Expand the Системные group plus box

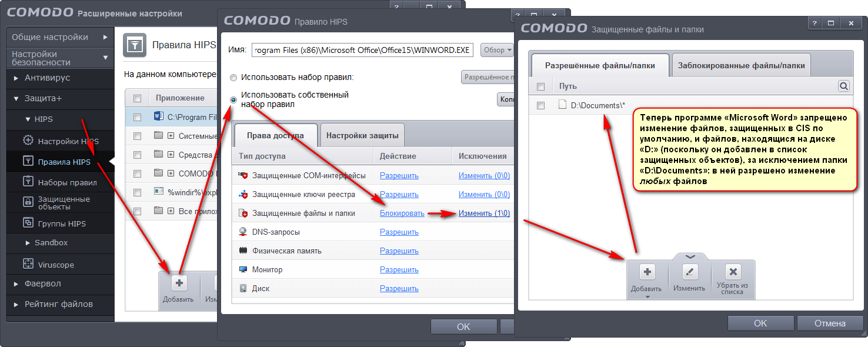click(171, 136)
